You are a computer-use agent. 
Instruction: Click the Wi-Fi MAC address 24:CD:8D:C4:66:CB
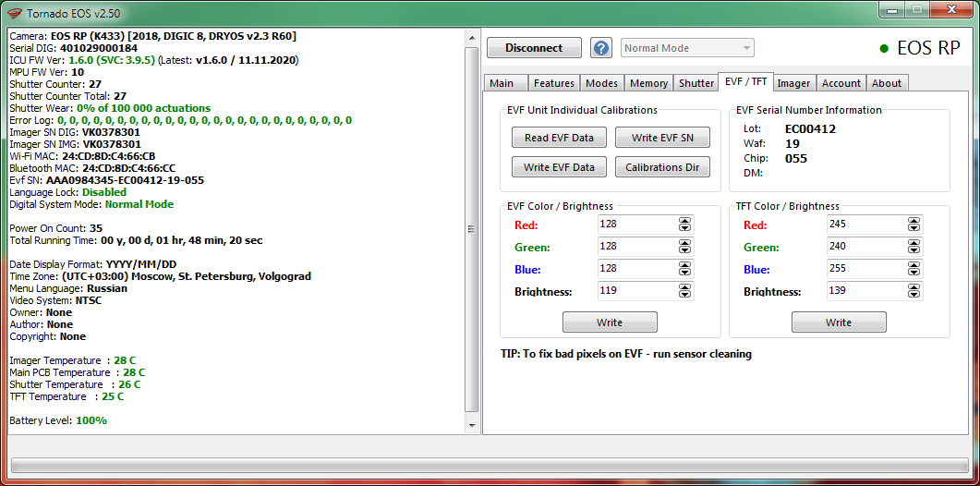(x=109, y=156)
